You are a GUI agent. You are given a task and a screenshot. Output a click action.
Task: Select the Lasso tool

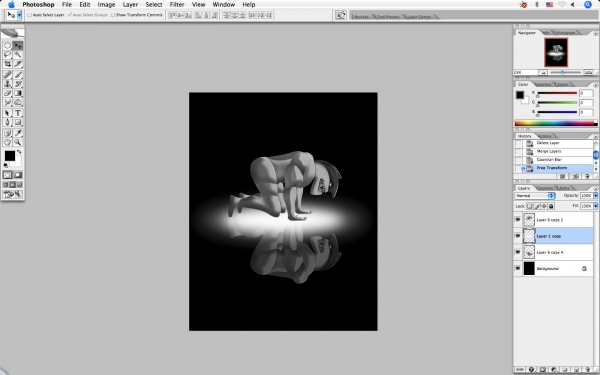pos(7,55)
